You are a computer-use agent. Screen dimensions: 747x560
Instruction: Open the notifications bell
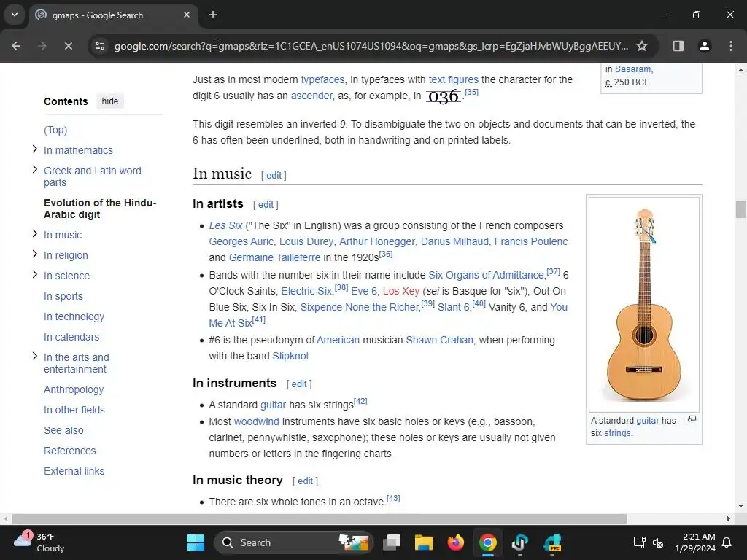(727, 542)
